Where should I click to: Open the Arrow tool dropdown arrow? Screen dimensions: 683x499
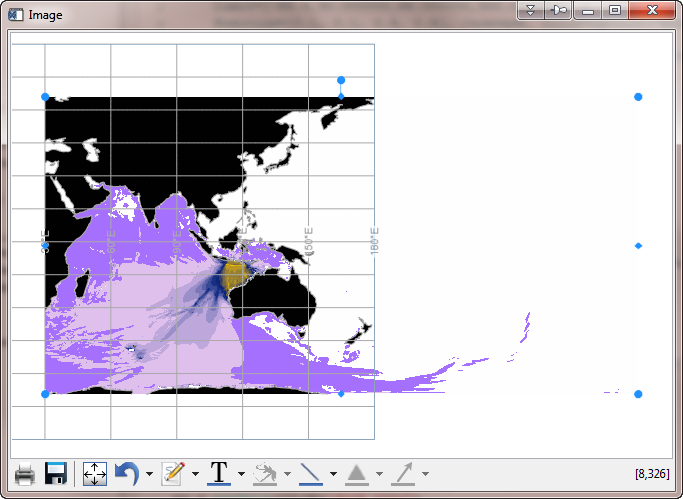coord(426,474)
